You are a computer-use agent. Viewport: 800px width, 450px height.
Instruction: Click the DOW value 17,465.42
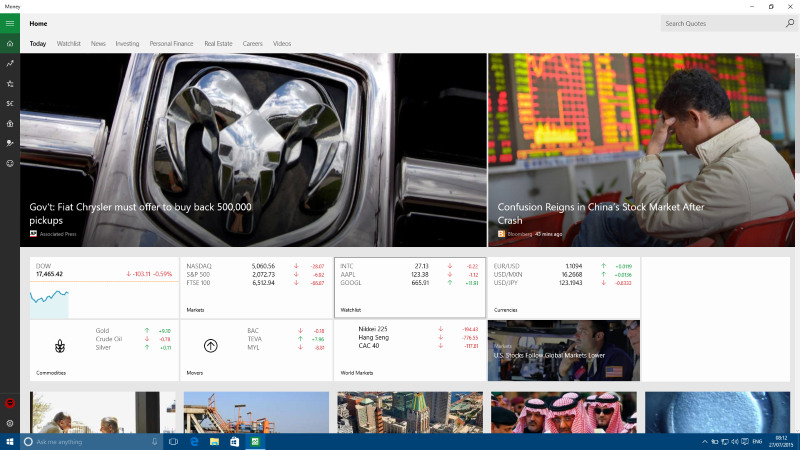(49, 274)
